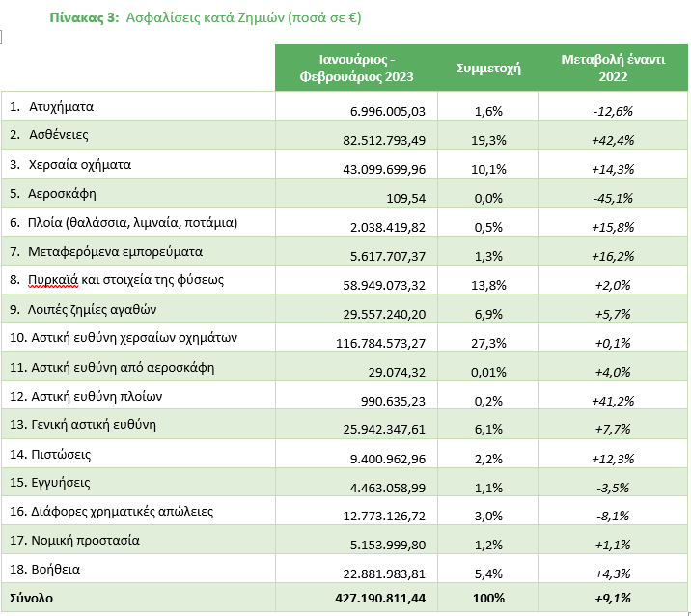Viewport: 691px width, 616px height.
Task: Select the 'Αεροσκάφη' amount 109,54
Action: pos(403,198)
